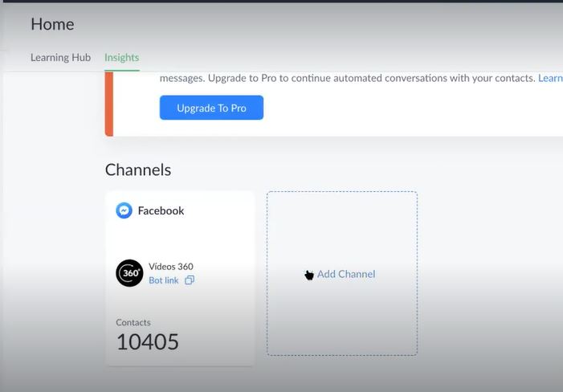Open the Learn more link
563x392 pixels.
pos(550,78)
